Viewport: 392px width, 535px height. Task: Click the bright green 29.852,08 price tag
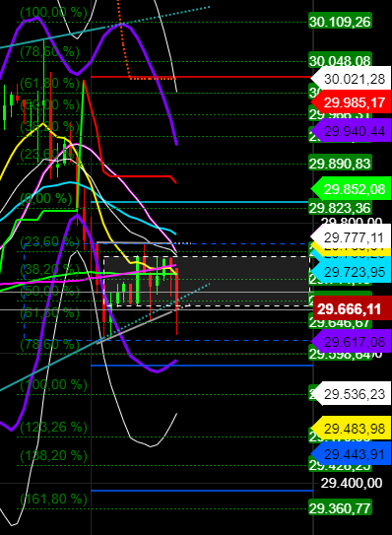click(x=351, y=189)
